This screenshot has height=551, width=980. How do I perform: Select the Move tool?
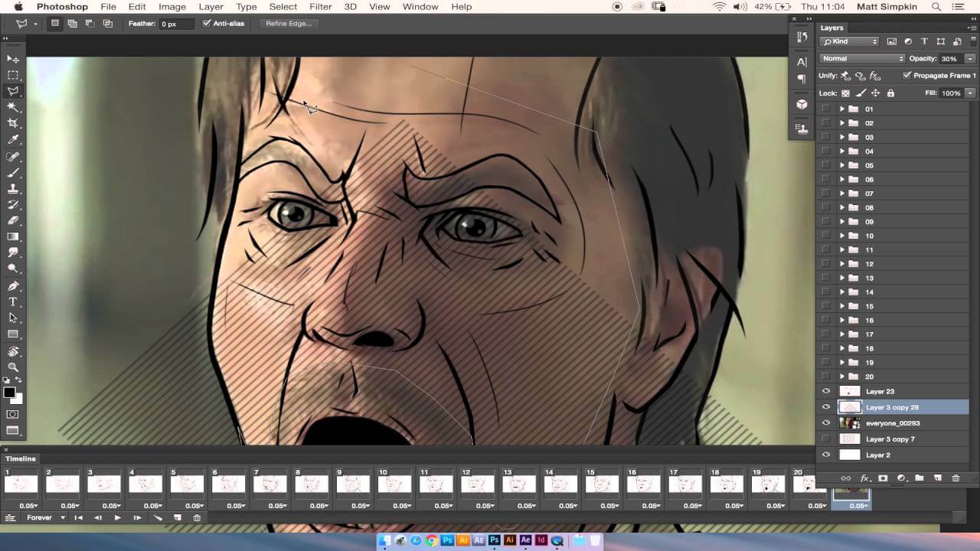pos(13,59)
